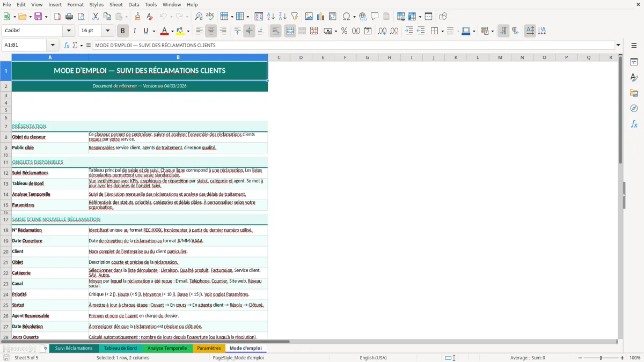
Task: Expand the Name Box dropdown
Action: (x=53, y=45)
